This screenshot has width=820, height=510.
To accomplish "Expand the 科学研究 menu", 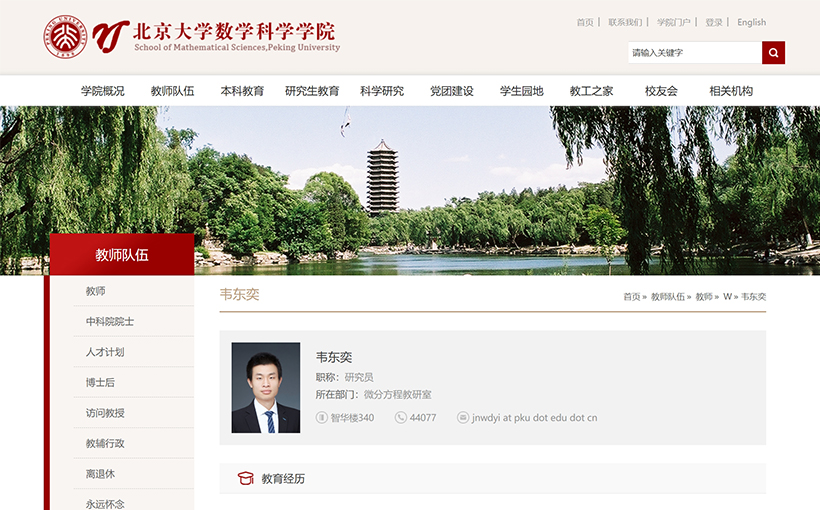I will (x=382, y=91).
